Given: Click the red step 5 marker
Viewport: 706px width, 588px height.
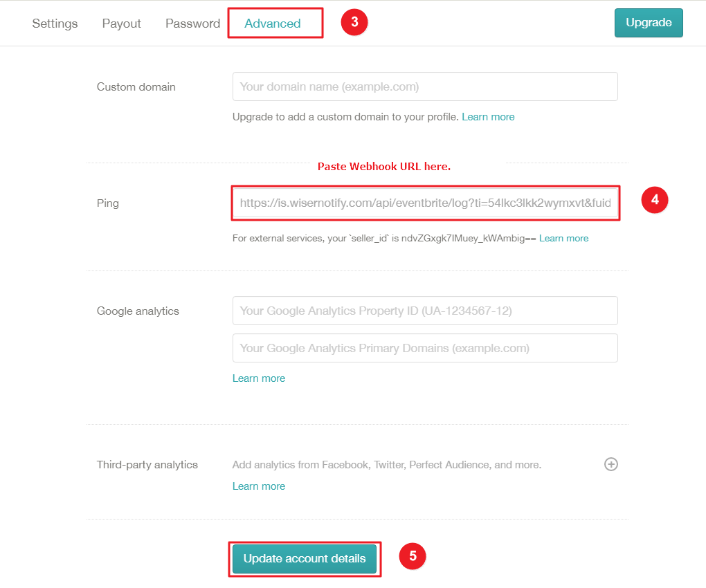Looking at the screenshot, I should 413,556.
